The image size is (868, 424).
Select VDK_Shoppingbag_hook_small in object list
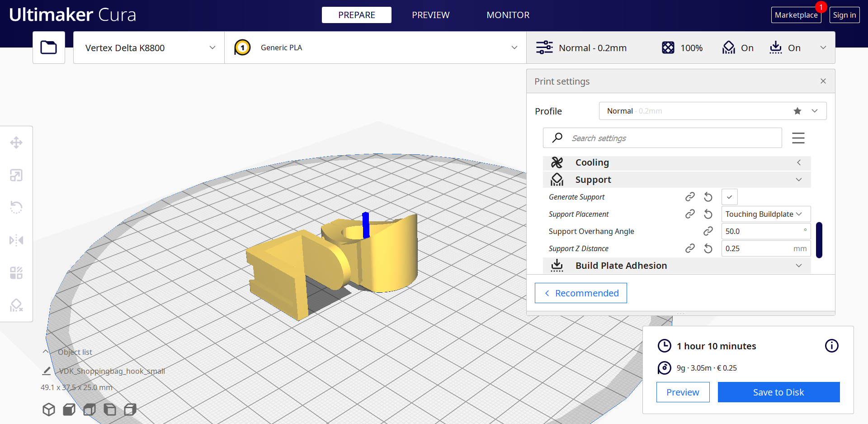coord(112,371)
